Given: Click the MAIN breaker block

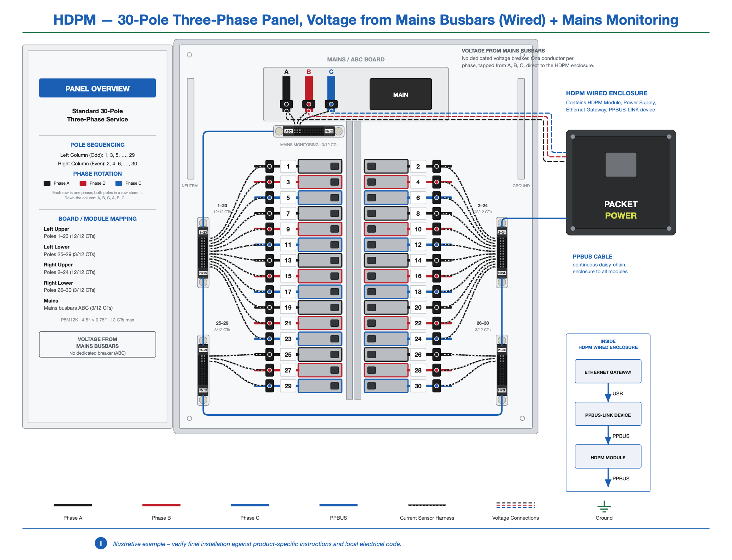Looking at the screenshot, I should pos(400,94).
